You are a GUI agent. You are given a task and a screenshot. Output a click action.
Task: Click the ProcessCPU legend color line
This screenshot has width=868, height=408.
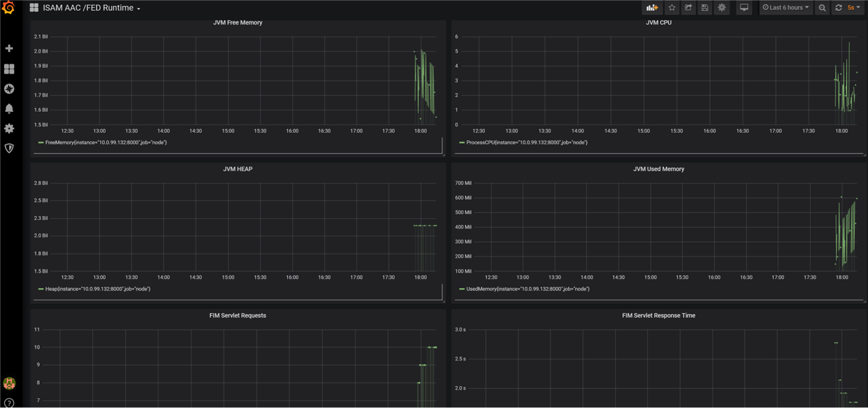462,143
